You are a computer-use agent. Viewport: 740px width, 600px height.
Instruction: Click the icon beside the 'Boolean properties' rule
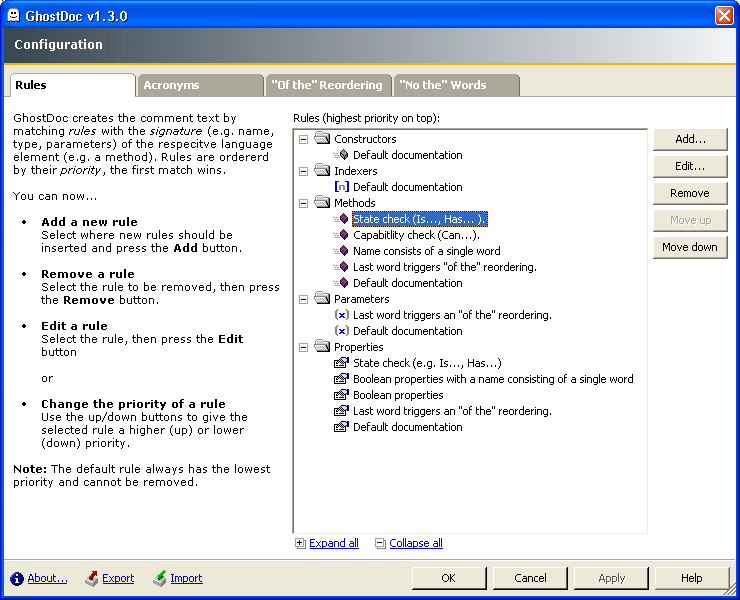tap(341, 395)
